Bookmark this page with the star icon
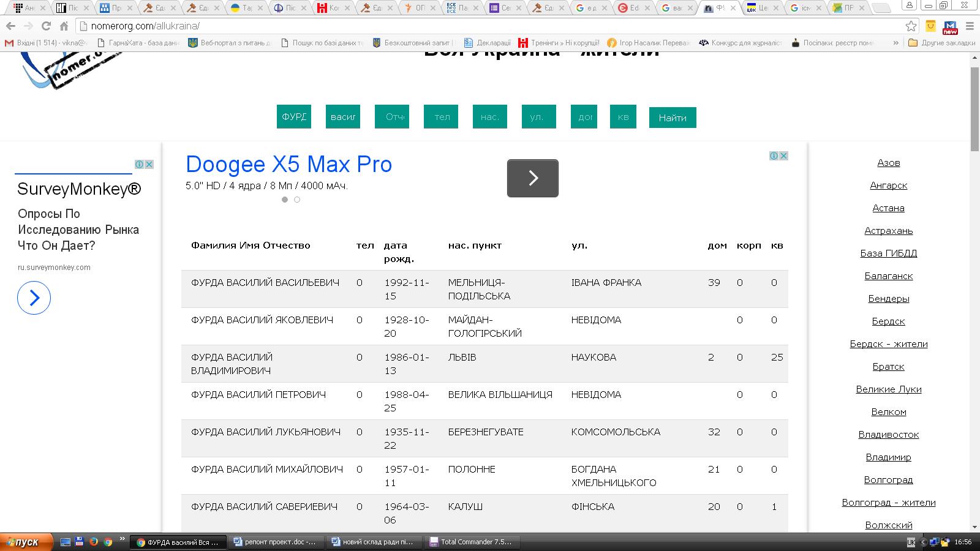The width and height of the screenshot is (980, 551). 911,26
